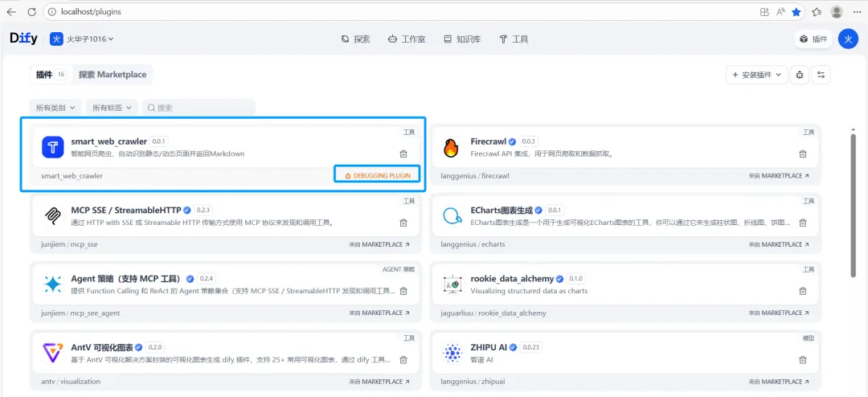
Task: Click the ECharts plugin logo
Action: coord(452,215)
